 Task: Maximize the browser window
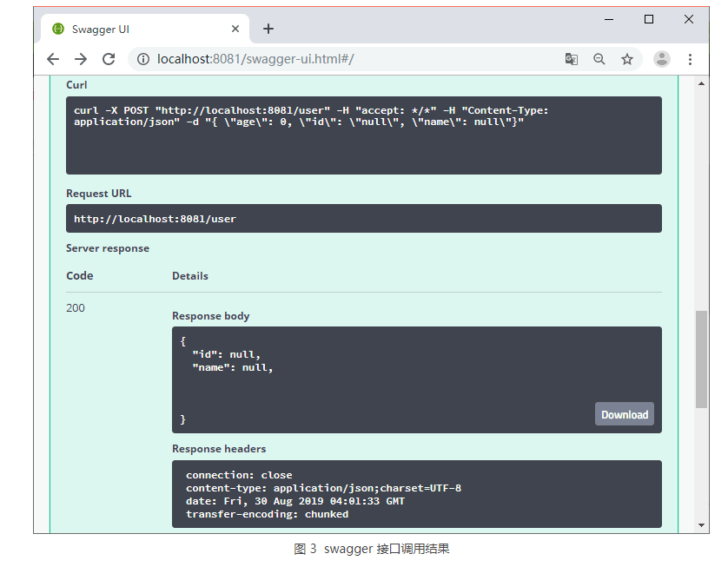click(649, 19)
